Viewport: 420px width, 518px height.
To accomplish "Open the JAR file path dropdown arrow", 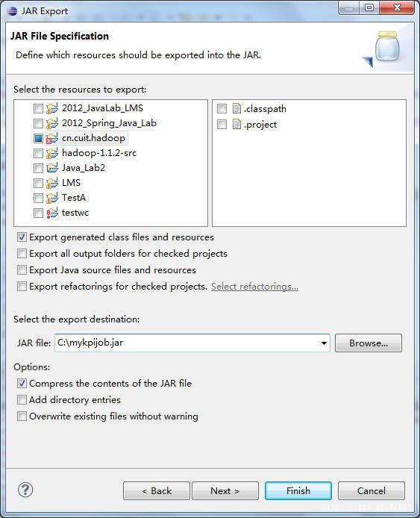I will point(324,343).
